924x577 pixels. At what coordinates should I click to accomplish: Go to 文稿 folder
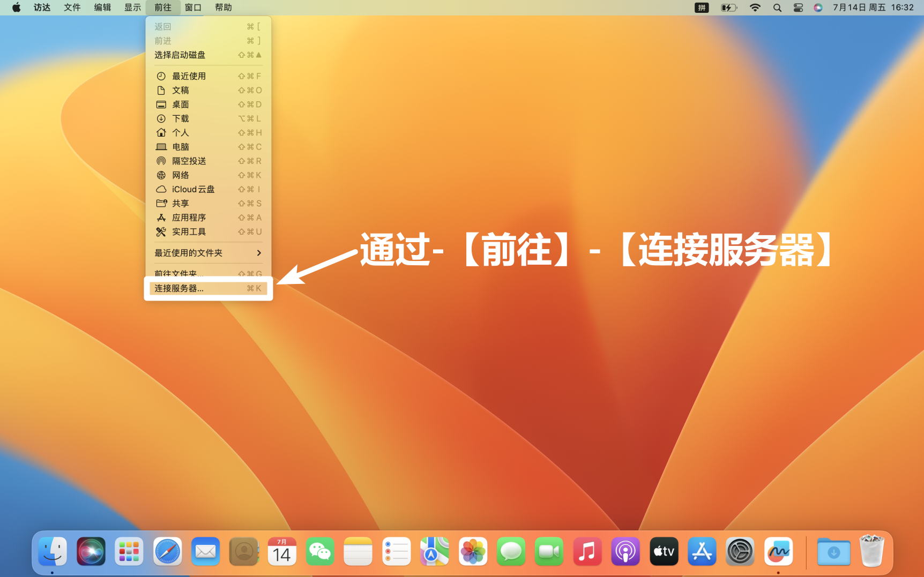(208, 91)
